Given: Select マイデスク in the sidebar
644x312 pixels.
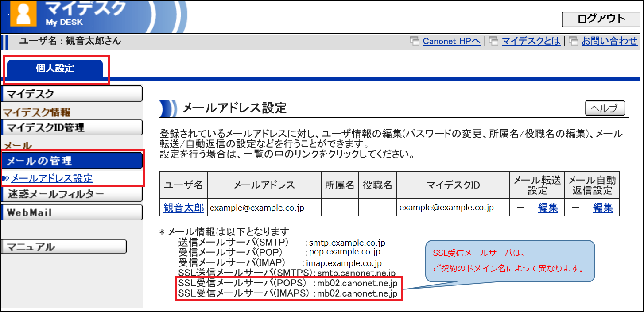Looking at the screenshot, I should point(72,94).
